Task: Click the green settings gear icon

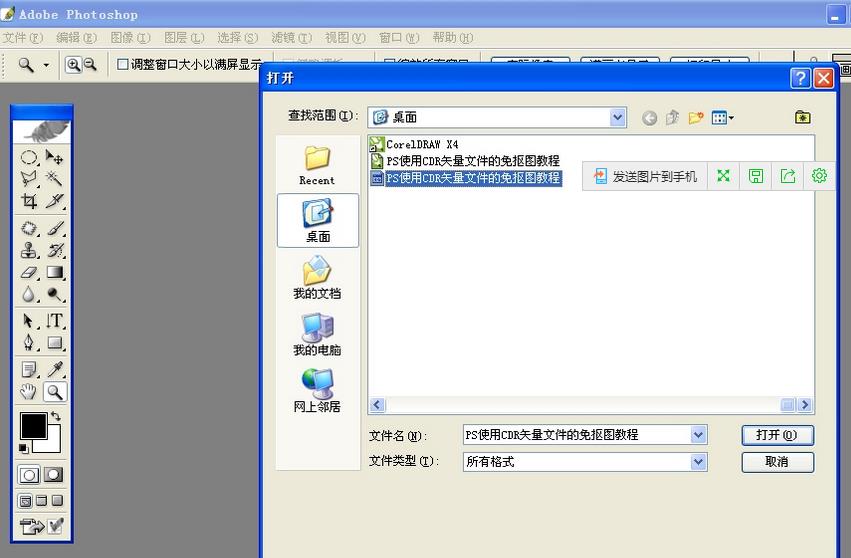Action: tap(819, 176)
